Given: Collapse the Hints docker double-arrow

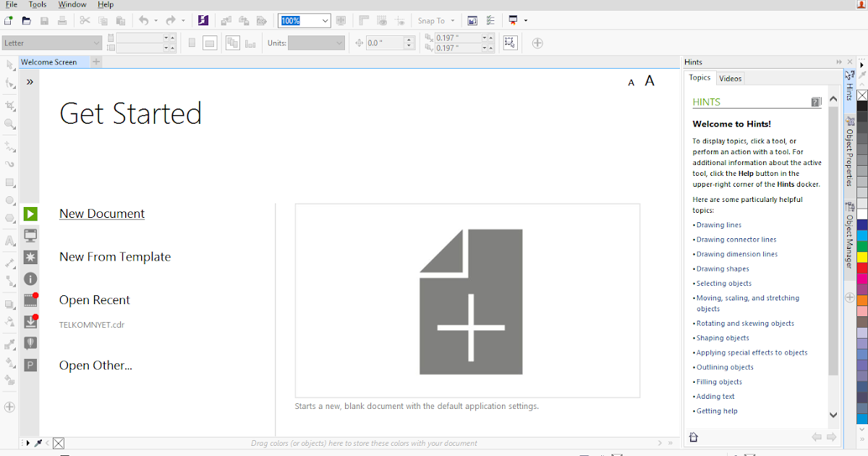Looking at the screenshot, I should tap(839, 62).
